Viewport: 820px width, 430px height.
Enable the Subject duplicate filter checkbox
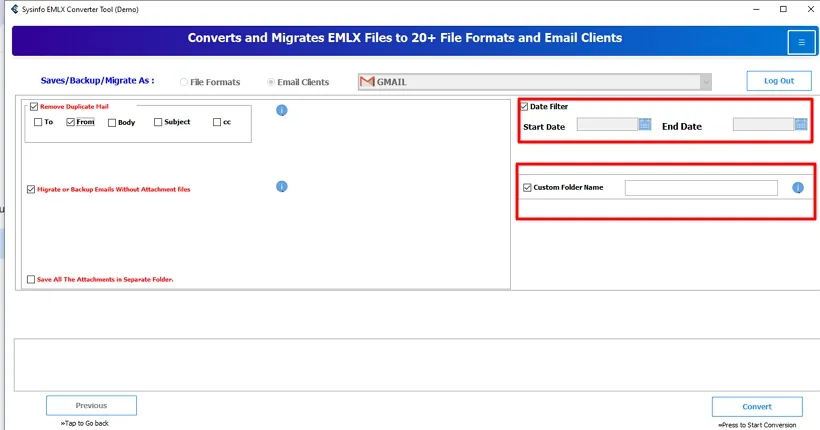158,122
